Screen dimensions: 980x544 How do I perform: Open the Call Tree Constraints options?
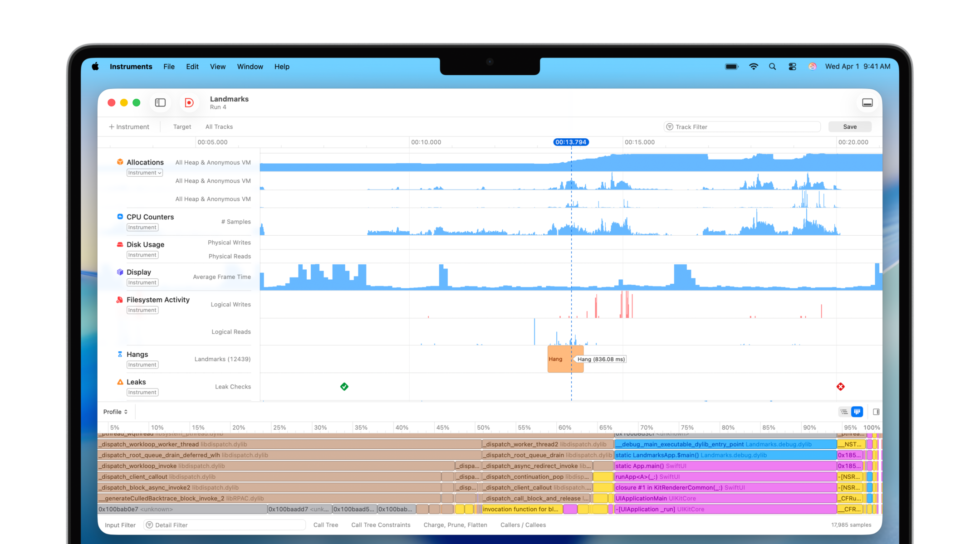click(x=380, y=525)
